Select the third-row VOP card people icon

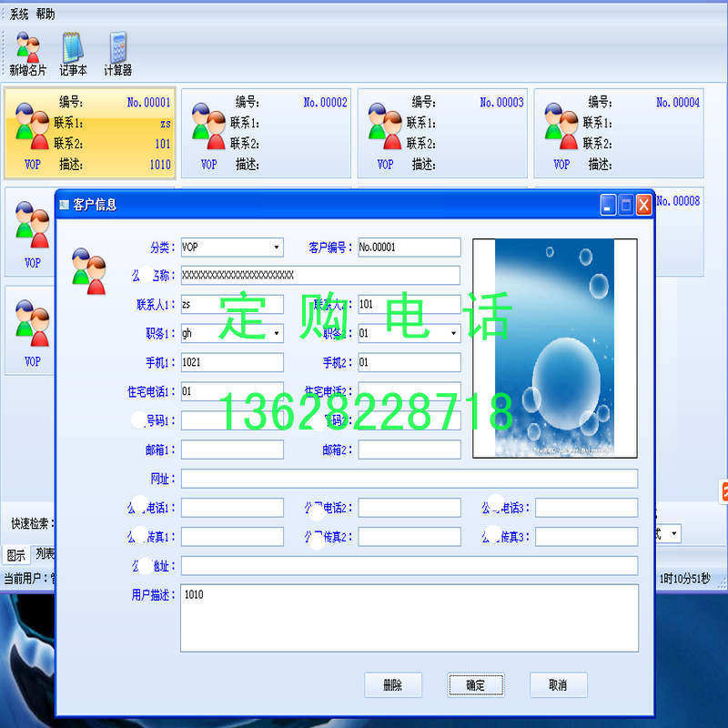(x=32, y=323)
